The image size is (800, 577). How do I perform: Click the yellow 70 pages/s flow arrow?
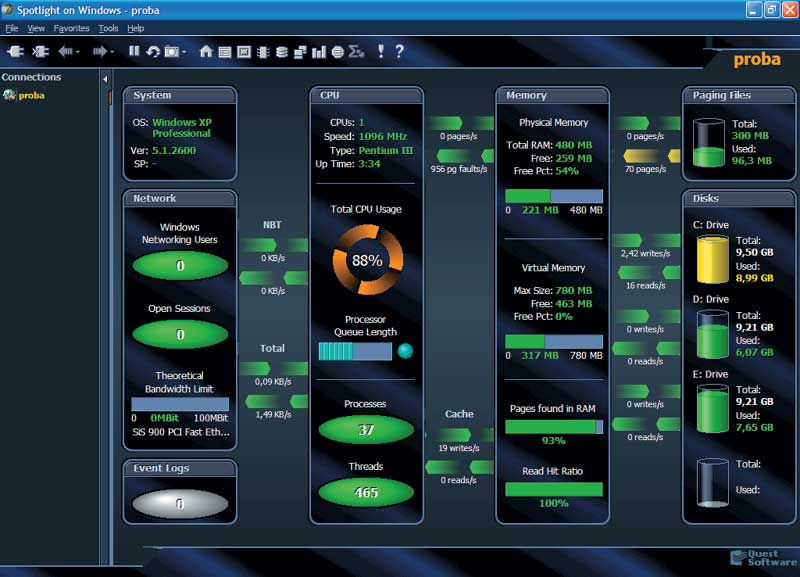(x=652, y=156)
